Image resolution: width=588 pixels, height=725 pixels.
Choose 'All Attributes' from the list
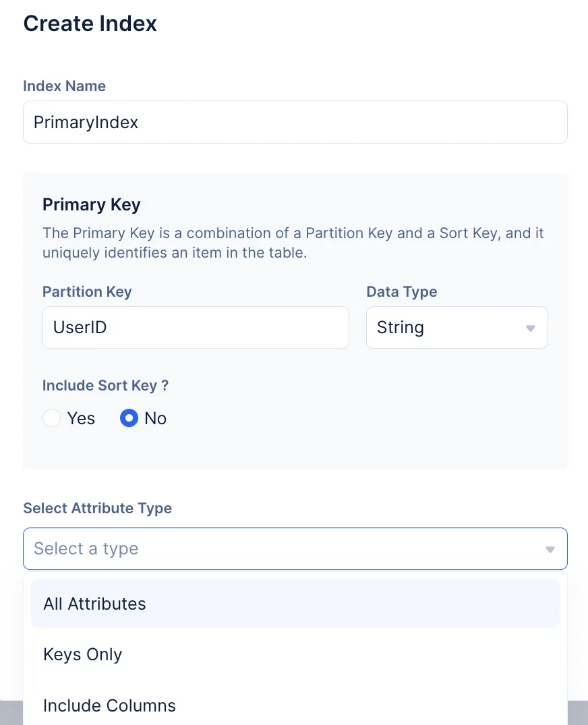[94, 604]
